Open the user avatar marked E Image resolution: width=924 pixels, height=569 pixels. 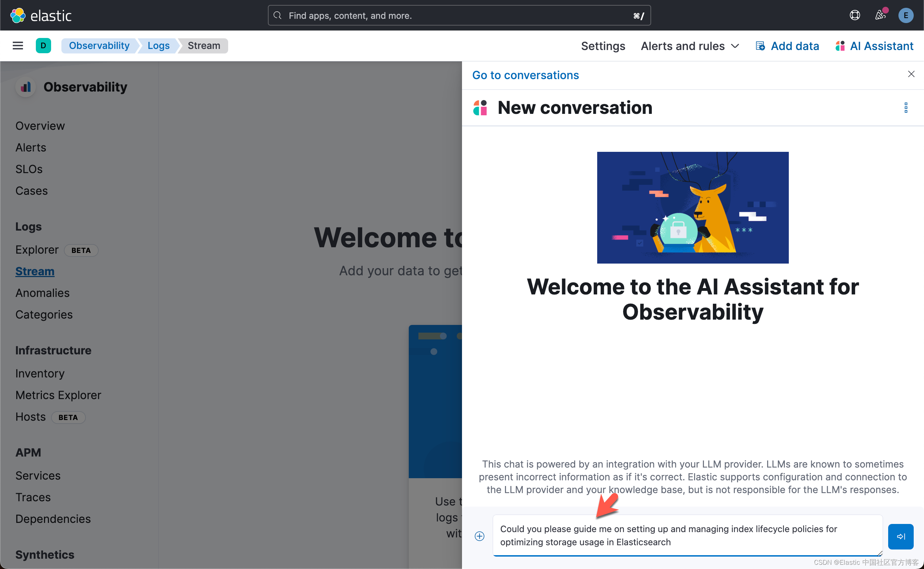click(906, 15)
